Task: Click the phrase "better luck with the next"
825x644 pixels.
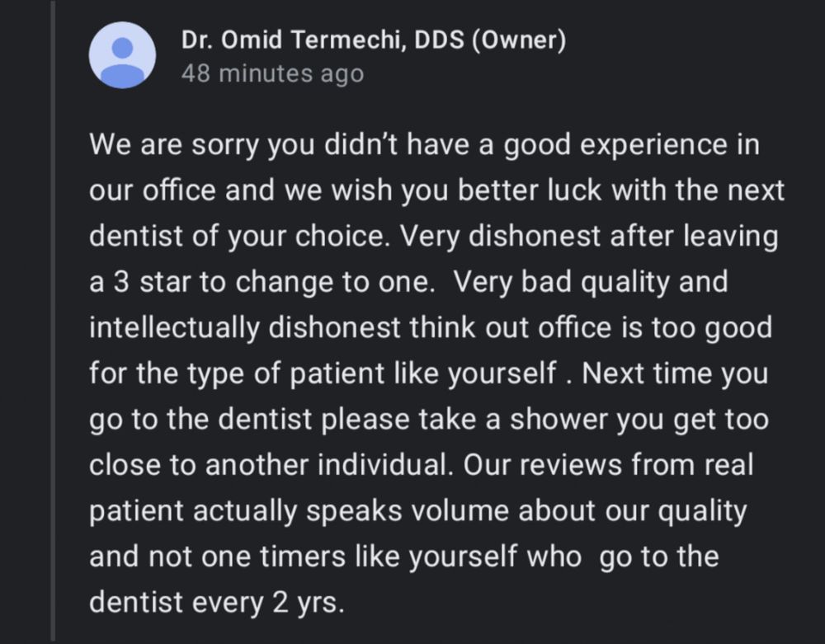Action: (x=621, y=190)
